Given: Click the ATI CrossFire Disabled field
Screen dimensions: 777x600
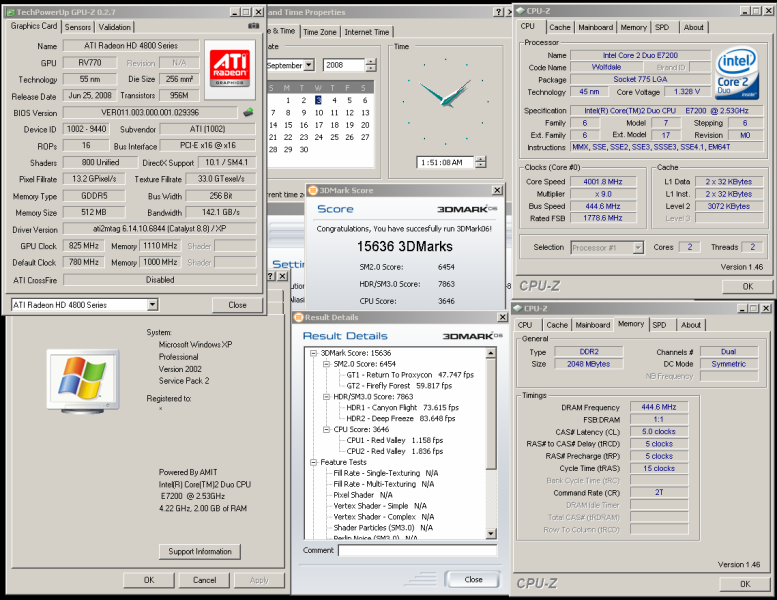Looking at the screenshot, I should pyautogui.click(x=160, y=280).
